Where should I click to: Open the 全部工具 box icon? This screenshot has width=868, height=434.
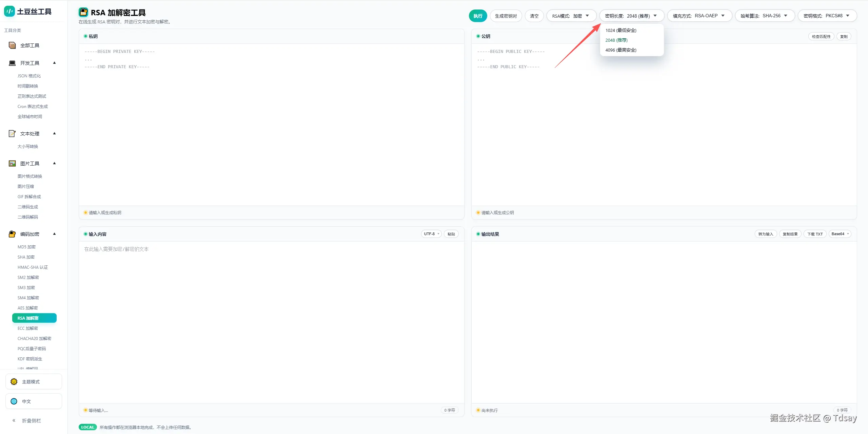coord(12,45)
